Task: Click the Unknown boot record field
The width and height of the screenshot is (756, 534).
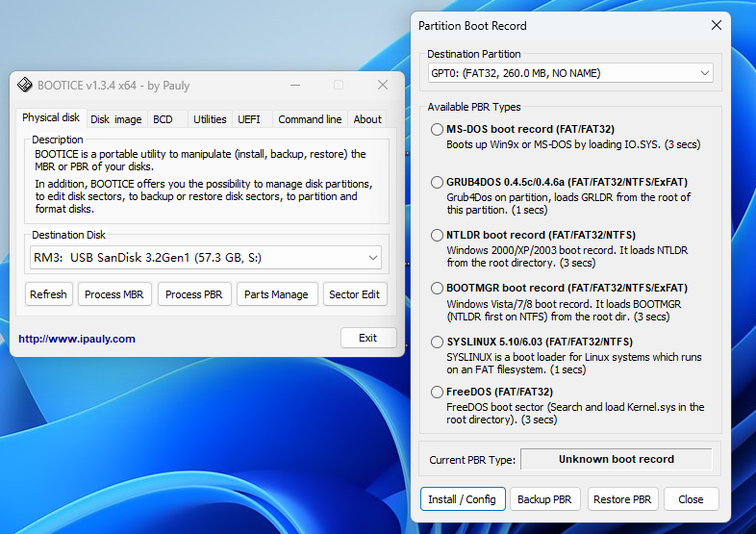Action: click(x=617, y=459)
